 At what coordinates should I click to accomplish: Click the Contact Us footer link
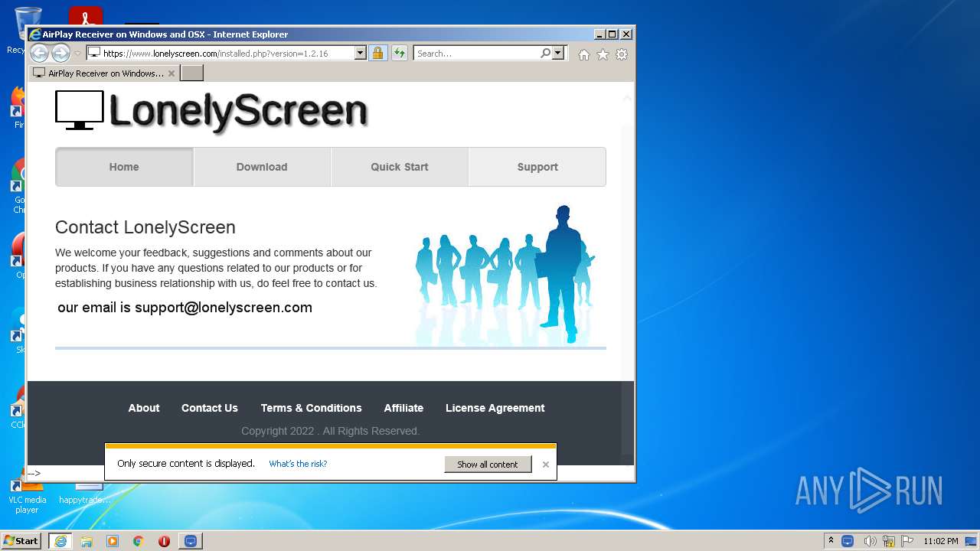(x=210, y=408)
